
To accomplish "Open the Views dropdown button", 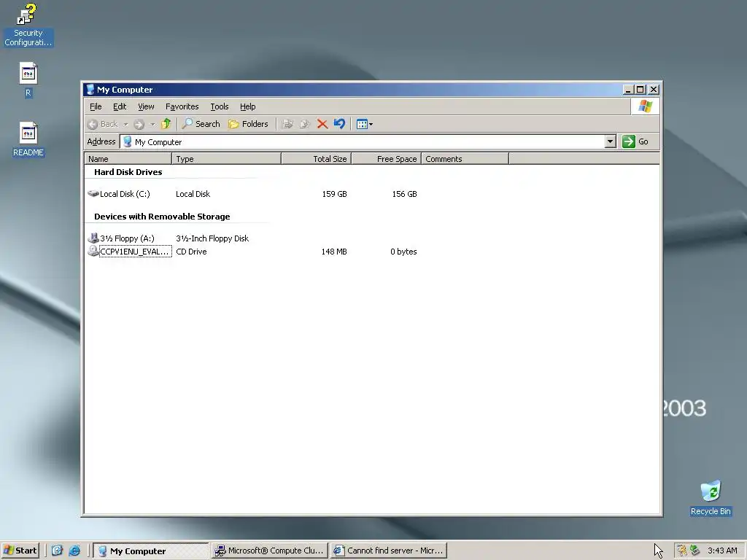I will (x=365, y=124).
